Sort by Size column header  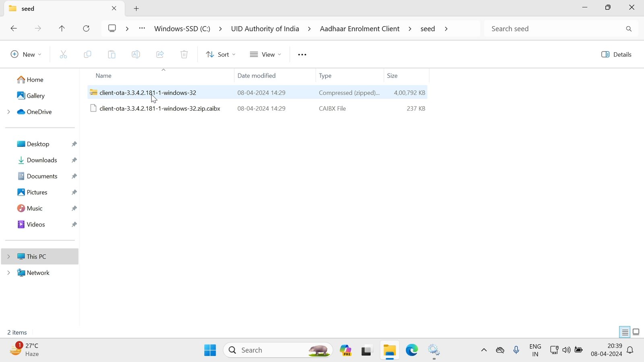407,76
